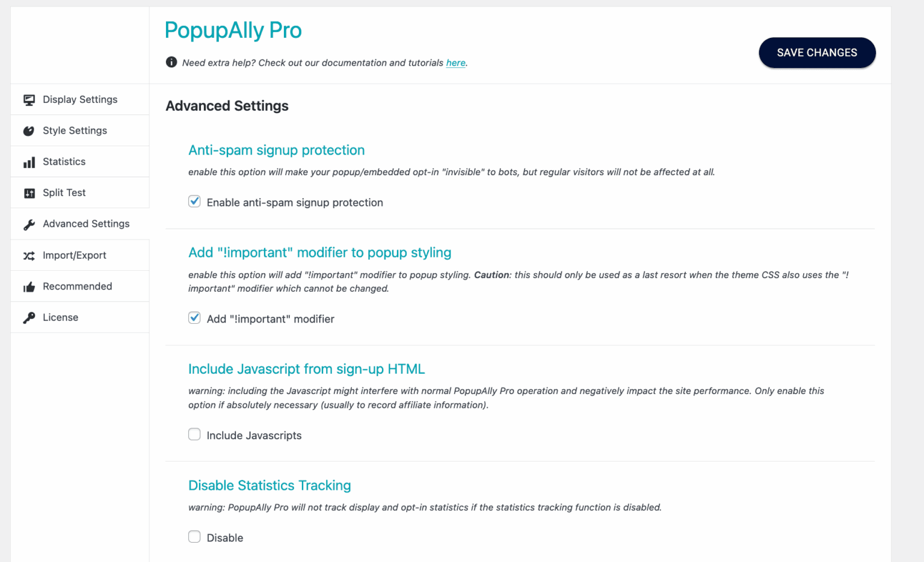The width and height of the screenshot is (924, 562).
Task: Click the Split Test square icon
Action: pyautogui.click(x=29, y=193)
